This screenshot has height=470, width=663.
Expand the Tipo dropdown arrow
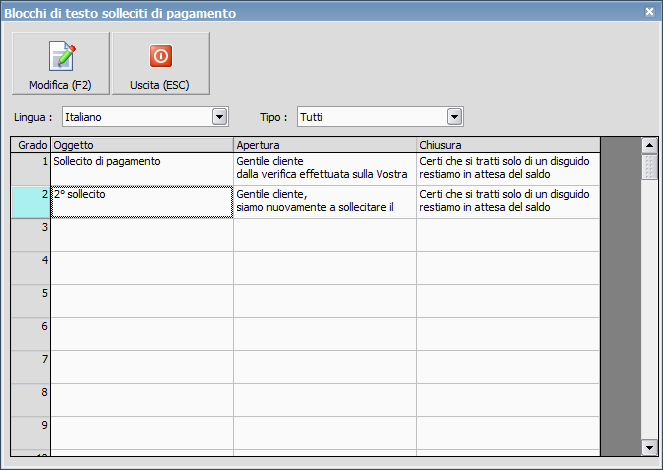tap(455, 117)
